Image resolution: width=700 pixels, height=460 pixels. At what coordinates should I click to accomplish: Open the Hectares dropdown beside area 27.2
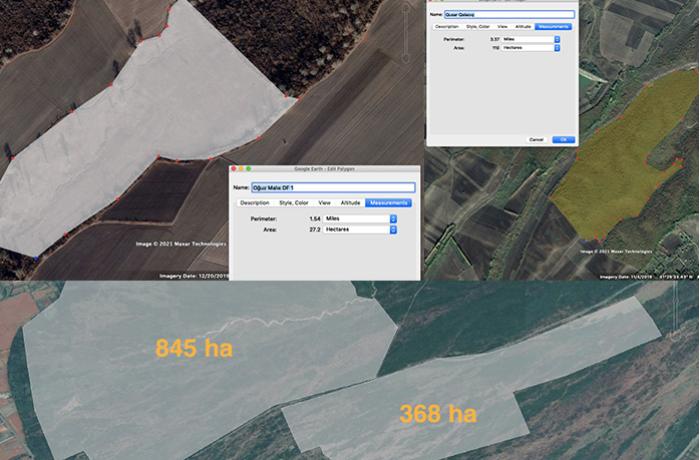358,229
